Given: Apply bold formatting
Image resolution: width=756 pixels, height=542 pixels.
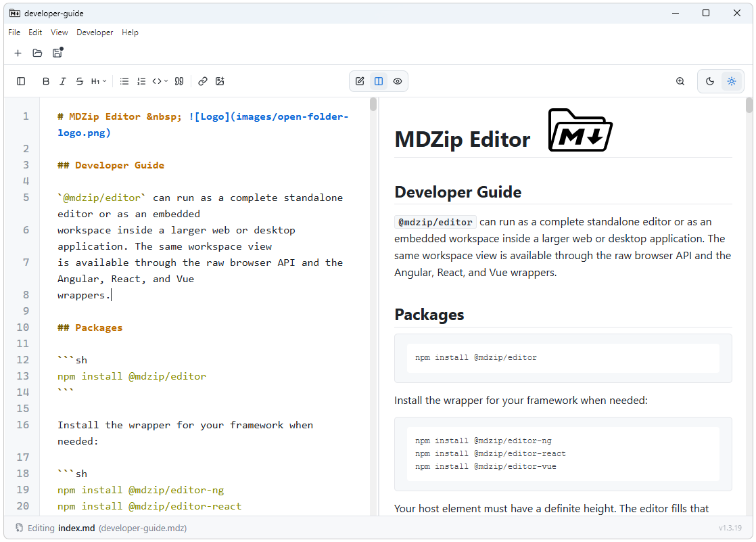Looking at the screenshot, I should pyautogui.click(x=46, y=81).
